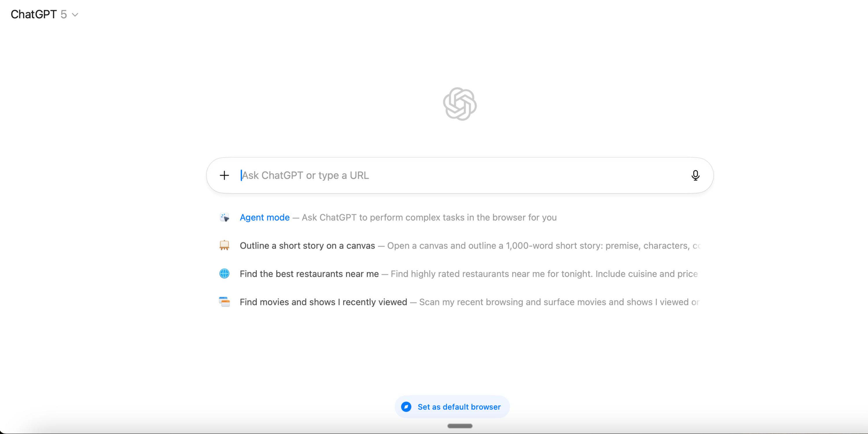Click the Agent mode cursor icon

click(225, 217)
